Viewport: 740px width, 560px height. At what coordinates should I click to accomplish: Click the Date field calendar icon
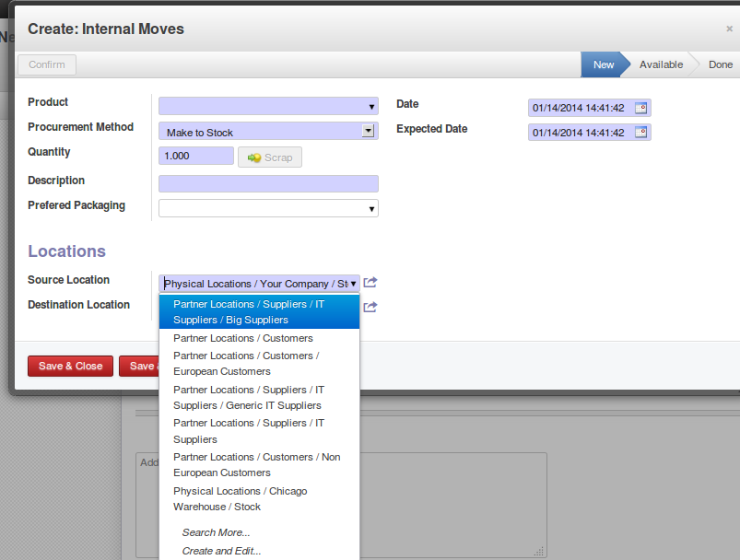click(641, 108)
